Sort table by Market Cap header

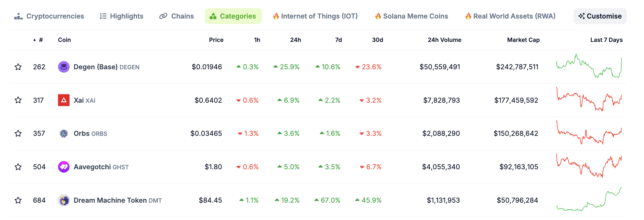click(523, 40)
